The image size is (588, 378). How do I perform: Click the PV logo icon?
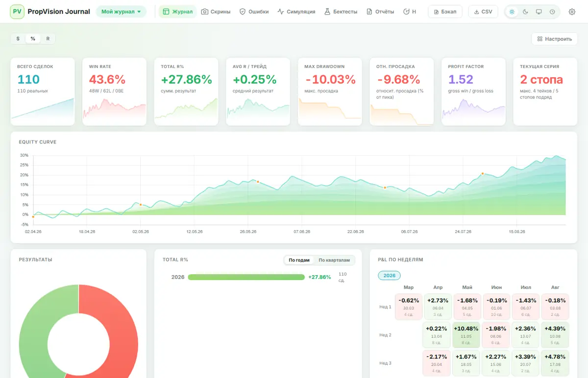pos(17,12)
